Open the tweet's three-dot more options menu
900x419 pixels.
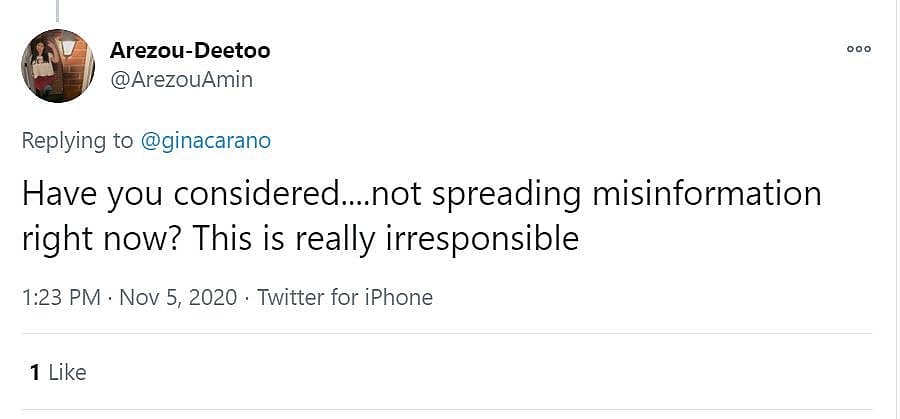858,48
